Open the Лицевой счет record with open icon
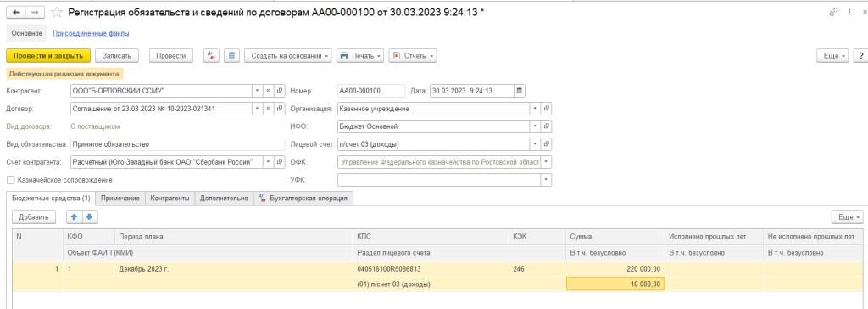This screenshot has width=868, height=309. (x=547, y=145)
